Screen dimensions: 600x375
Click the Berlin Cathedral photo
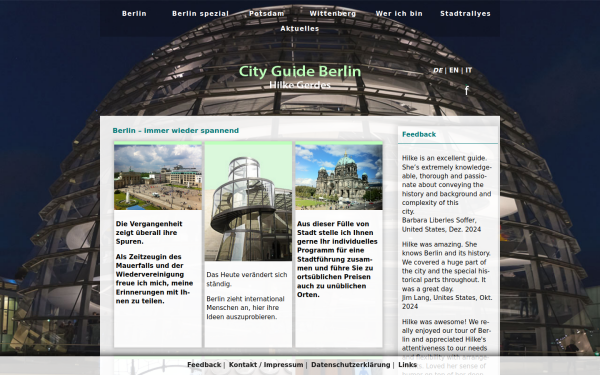tap(339, 177)
